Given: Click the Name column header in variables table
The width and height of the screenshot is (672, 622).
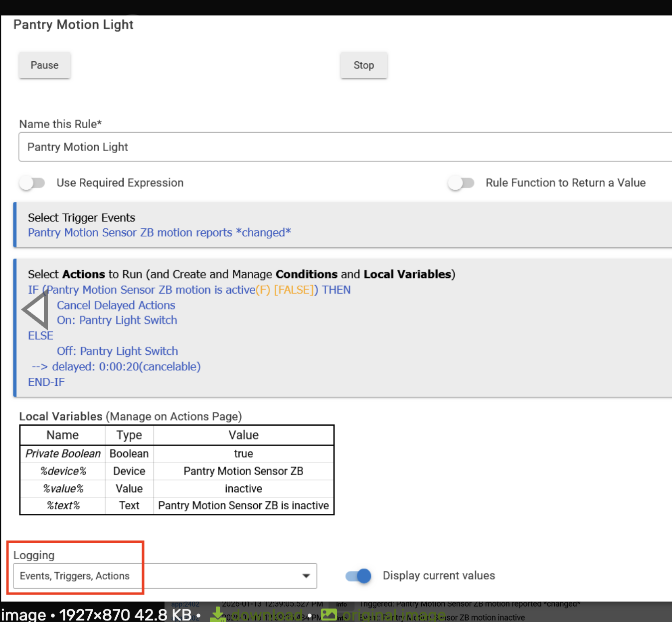Looking at the screenshot, I should (63, 435).
